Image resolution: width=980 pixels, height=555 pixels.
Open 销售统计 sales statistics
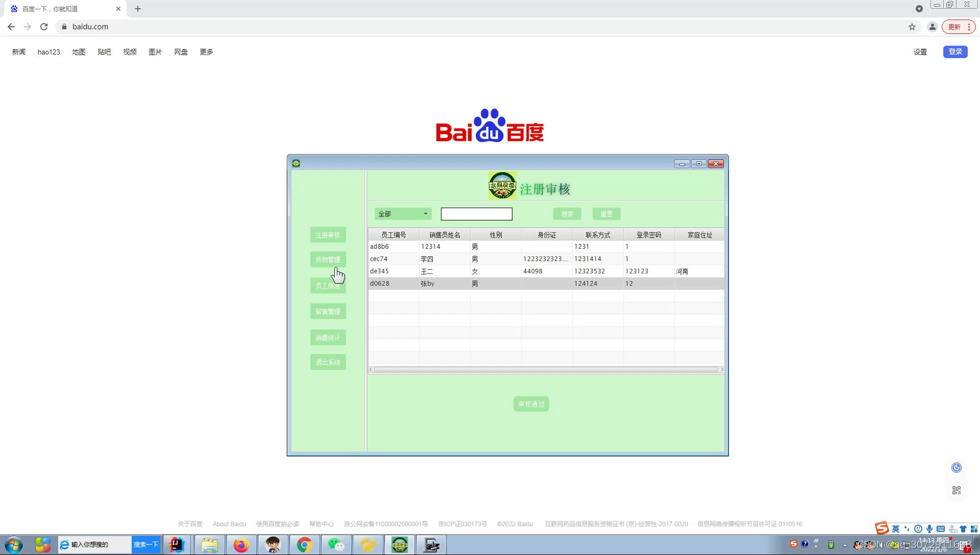tap(328, 337)
